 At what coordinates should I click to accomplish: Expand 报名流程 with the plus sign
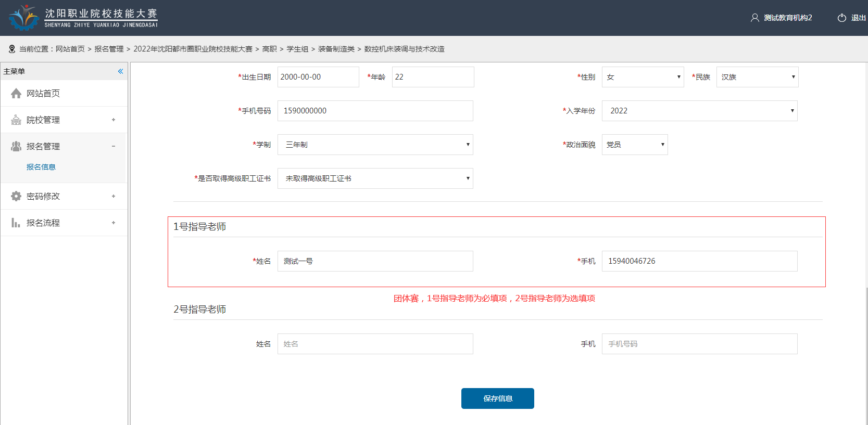click(114, 223)
